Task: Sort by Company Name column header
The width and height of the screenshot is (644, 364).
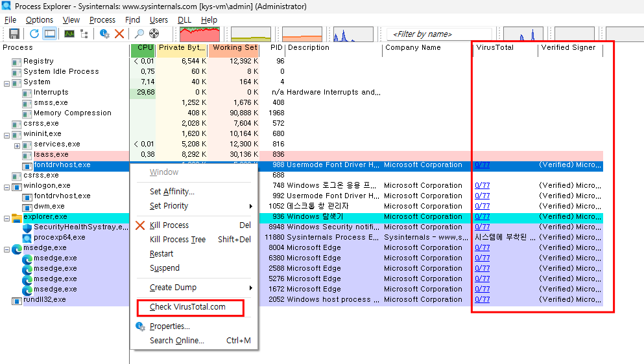Action: click(427, 47)
